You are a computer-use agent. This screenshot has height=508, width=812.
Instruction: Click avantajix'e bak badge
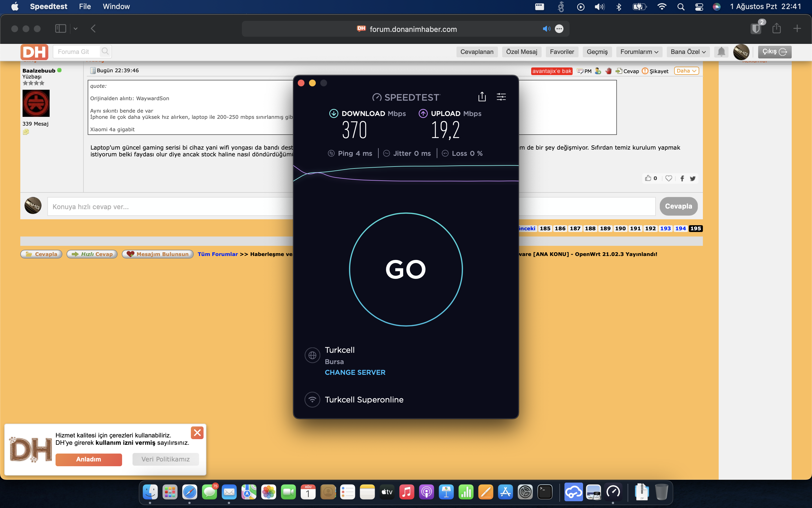coord(551,71)
